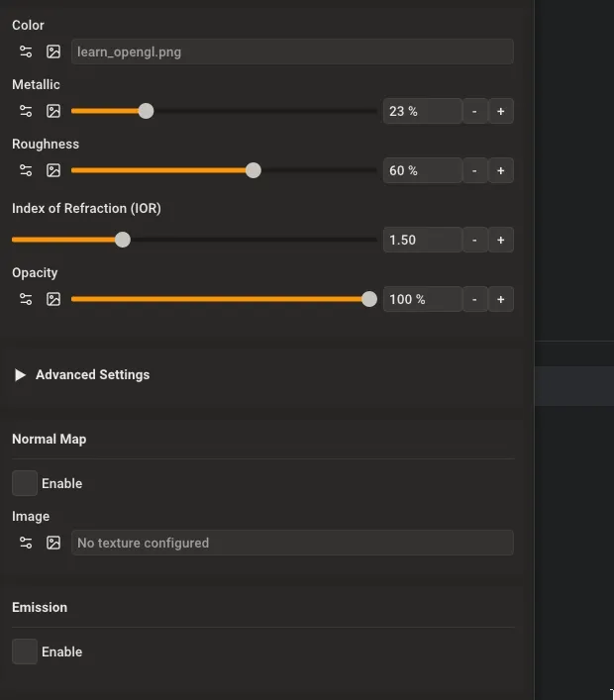Increase Roughness value with plus button

[x=501, y=170]
